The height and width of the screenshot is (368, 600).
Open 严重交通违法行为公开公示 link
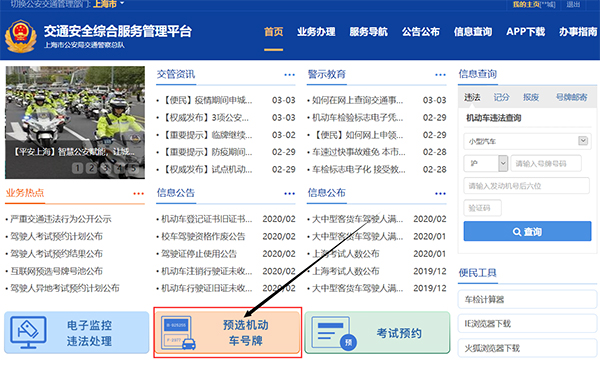(60, 219)
